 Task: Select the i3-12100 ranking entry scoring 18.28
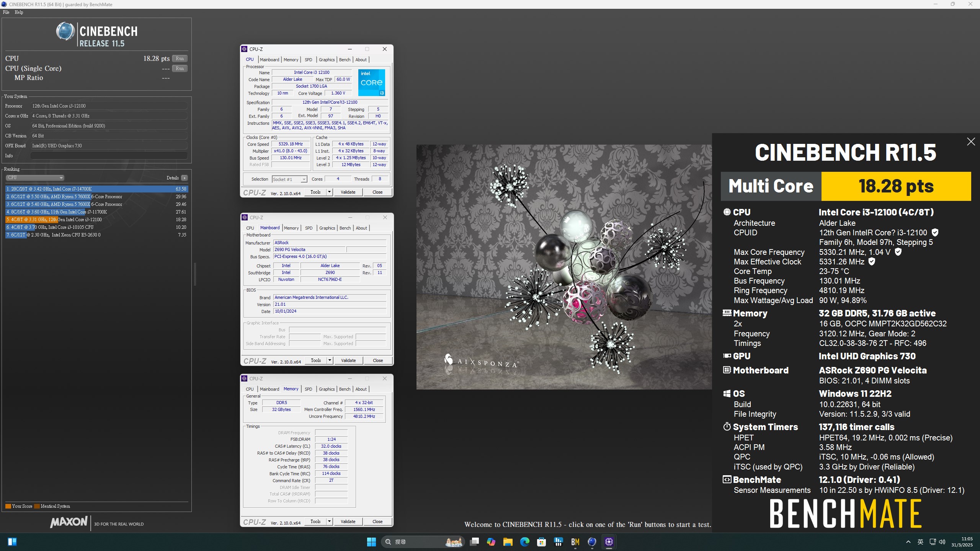coord(96,220)
